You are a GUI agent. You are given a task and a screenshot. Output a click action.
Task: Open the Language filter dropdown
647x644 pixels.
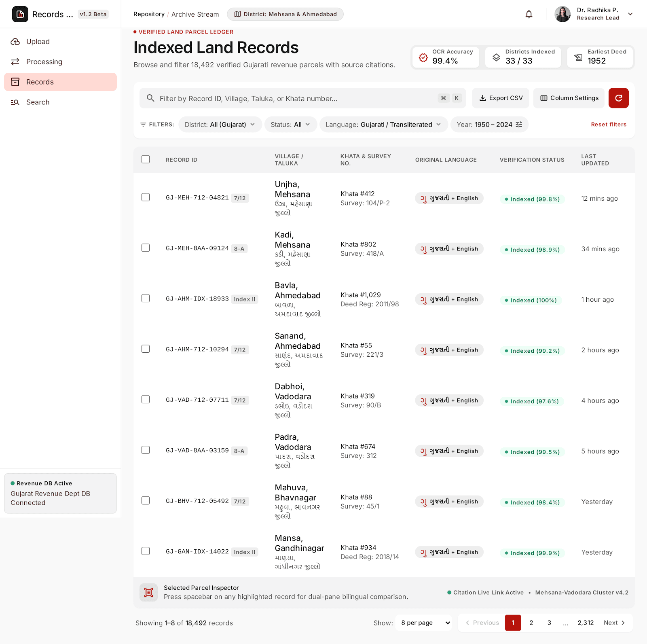383,125
